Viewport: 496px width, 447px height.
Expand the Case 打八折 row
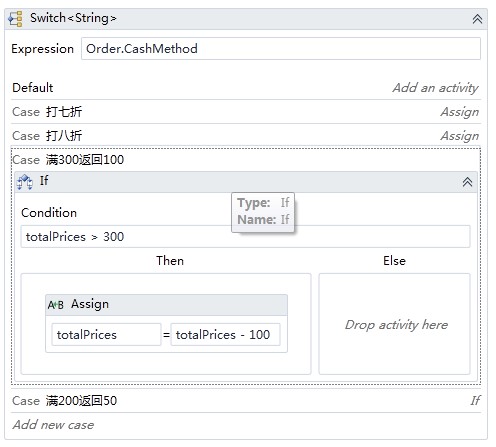pyautogui.click(x=246, y=136)
